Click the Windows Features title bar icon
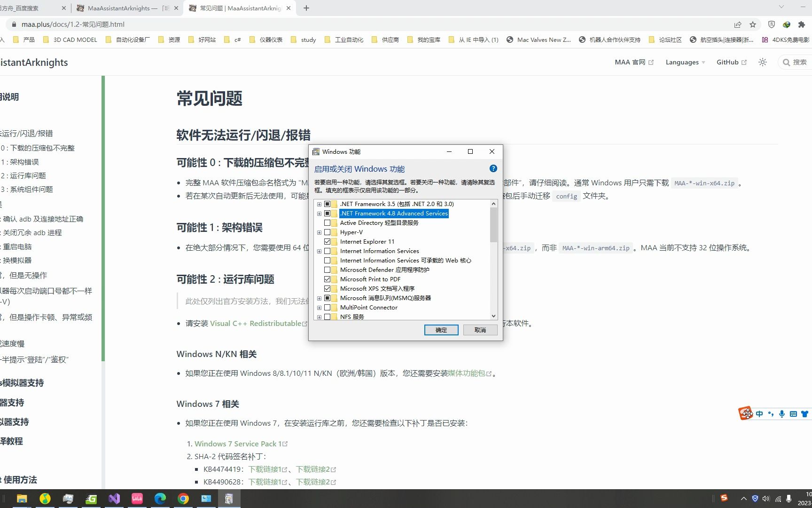This screenshot has height=508, width=812. point(316,151)
